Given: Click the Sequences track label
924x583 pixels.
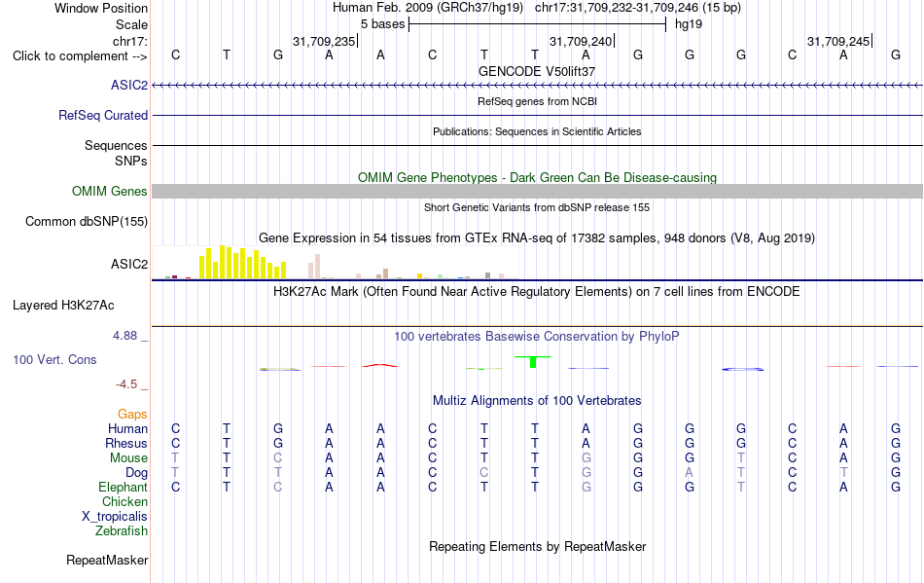Looking at the screenshot, I should tap(116, 146).
